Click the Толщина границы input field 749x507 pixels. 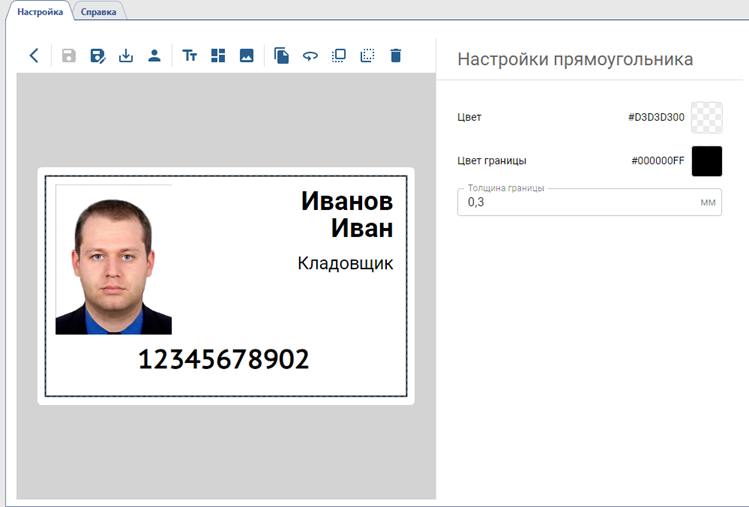pos(580,202)
